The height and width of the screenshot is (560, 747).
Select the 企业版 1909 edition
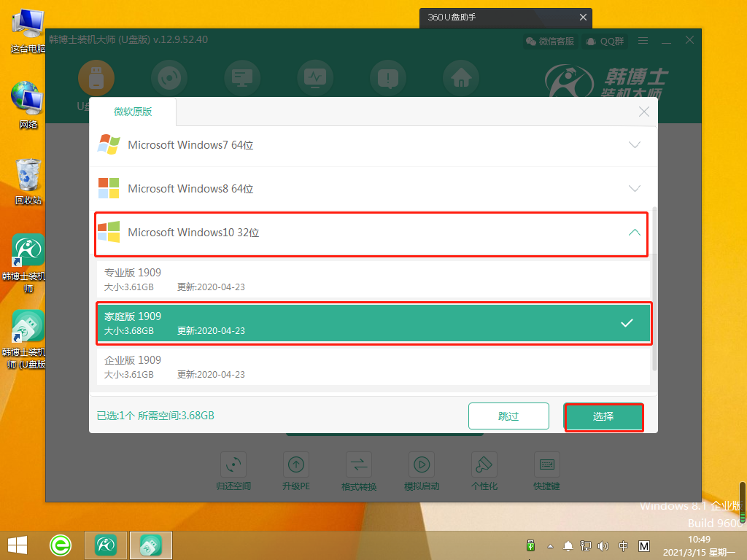373,367
